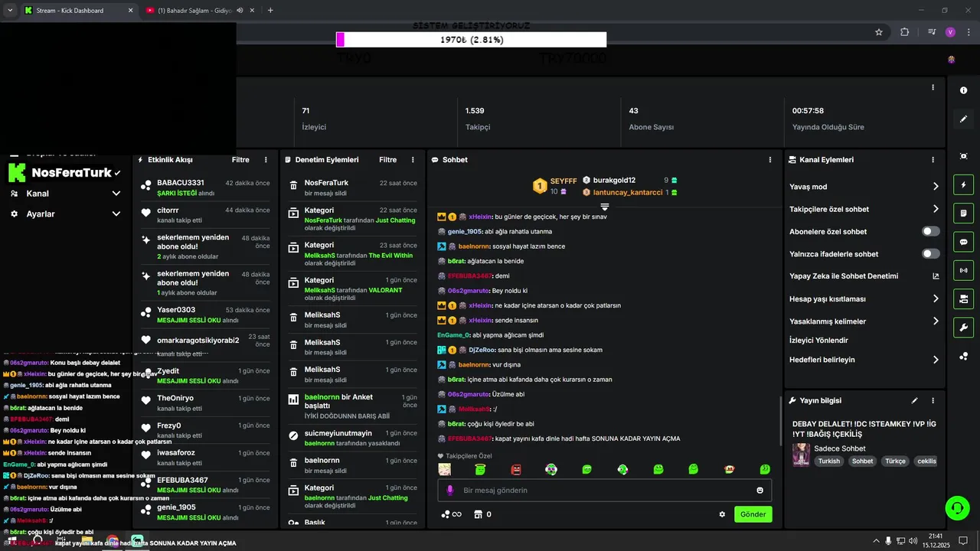This screenshot has width=980, height=551.
Task: Open the system volume icon in tray
Action: pyautogui.click(x=913, y=540)
